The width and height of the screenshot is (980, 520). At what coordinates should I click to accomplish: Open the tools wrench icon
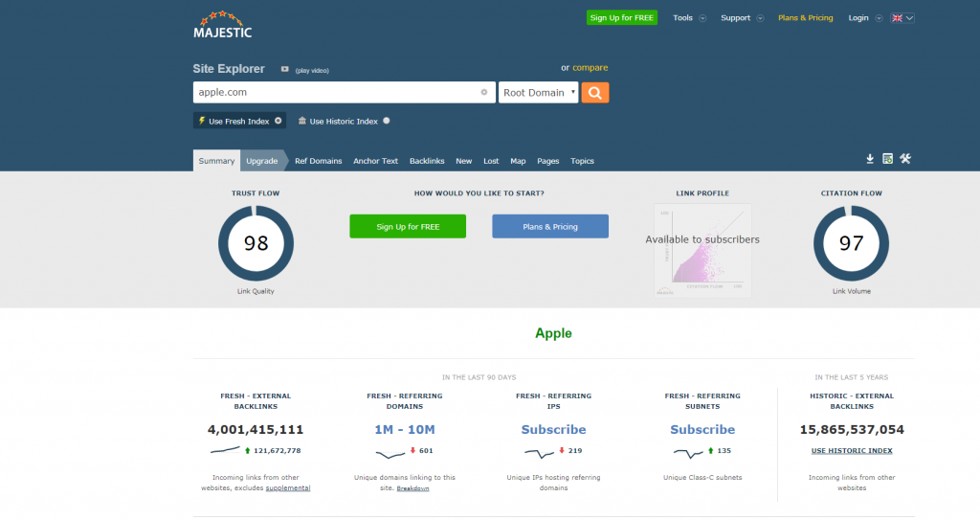pyautogui.click(x=905, y=159)
